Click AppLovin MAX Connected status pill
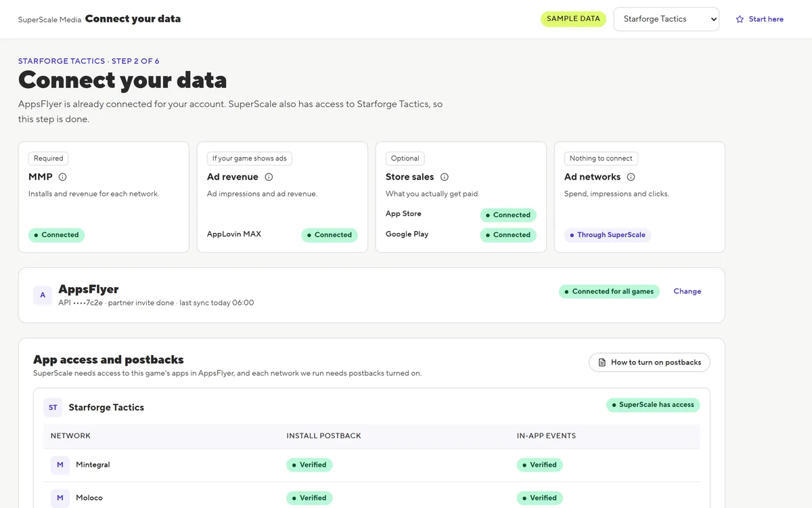This screenshot has height=508, width=812. 330,235
